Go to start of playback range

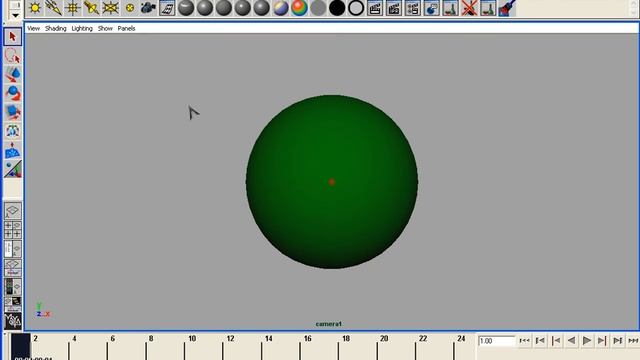click(524, 340)
